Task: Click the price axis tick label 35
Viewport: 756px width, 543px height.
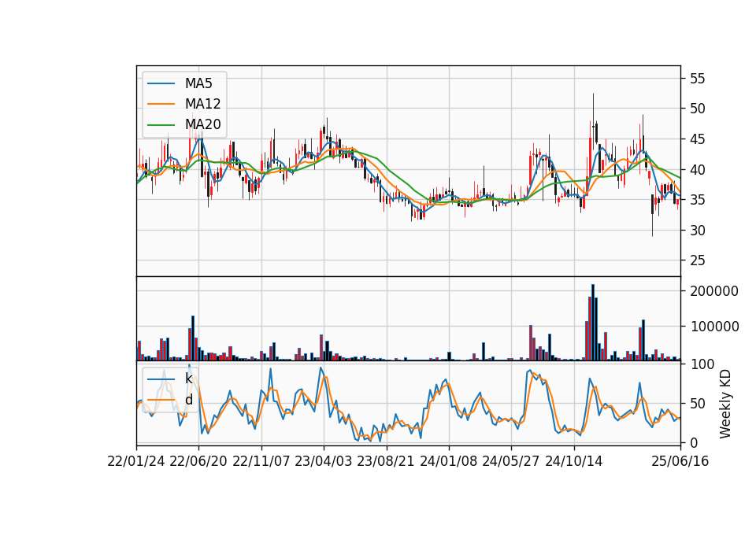Action: 697,200
